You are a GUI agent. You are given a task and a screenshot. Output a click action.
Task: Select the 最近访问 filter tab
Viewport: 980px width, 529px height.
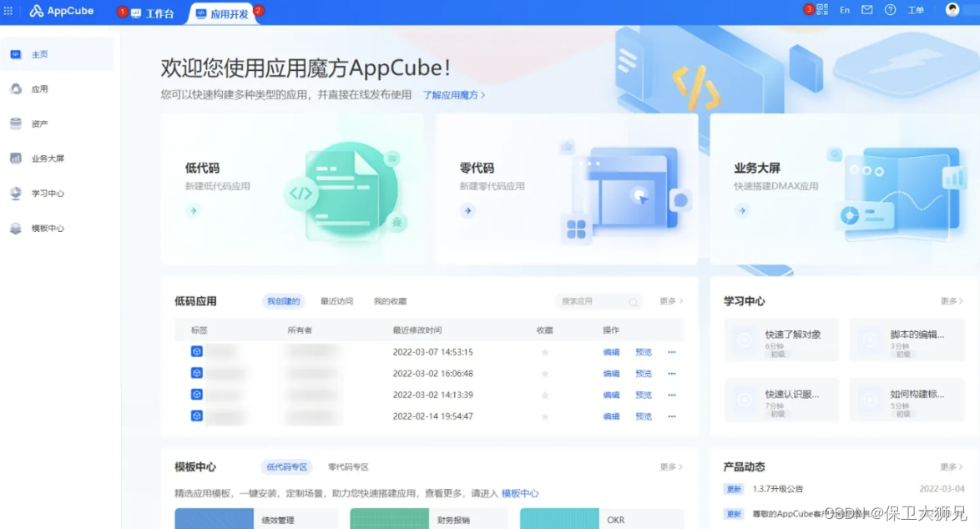click(336, 301)
